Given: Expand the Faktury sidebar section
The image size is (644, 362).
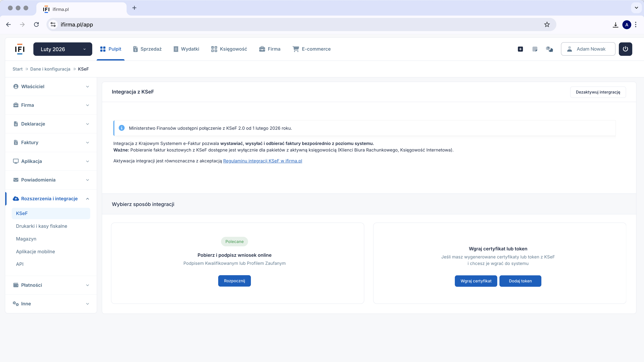Looking at the screenshot, I should [x=51, y=142].
